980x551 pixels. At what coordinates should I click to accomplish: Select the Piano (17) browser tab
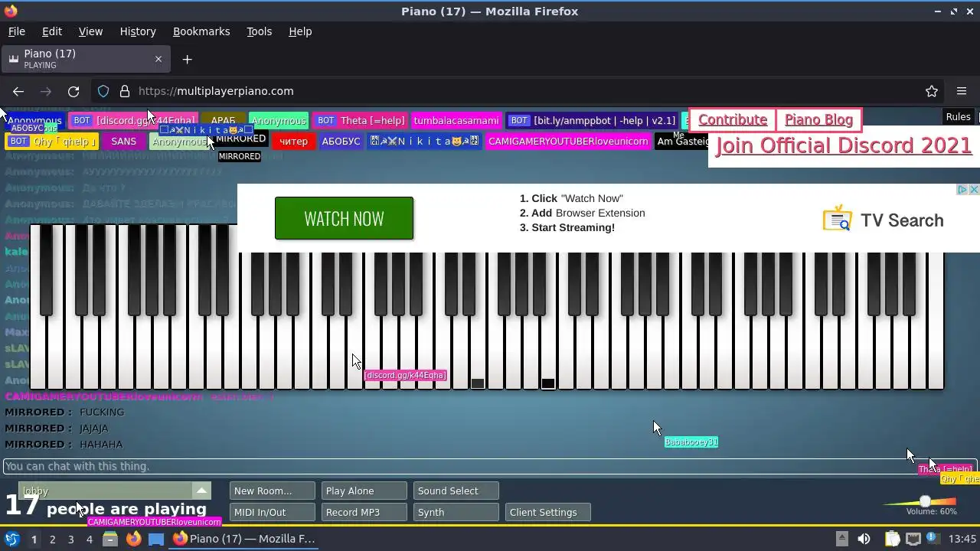tap(85, 59)
